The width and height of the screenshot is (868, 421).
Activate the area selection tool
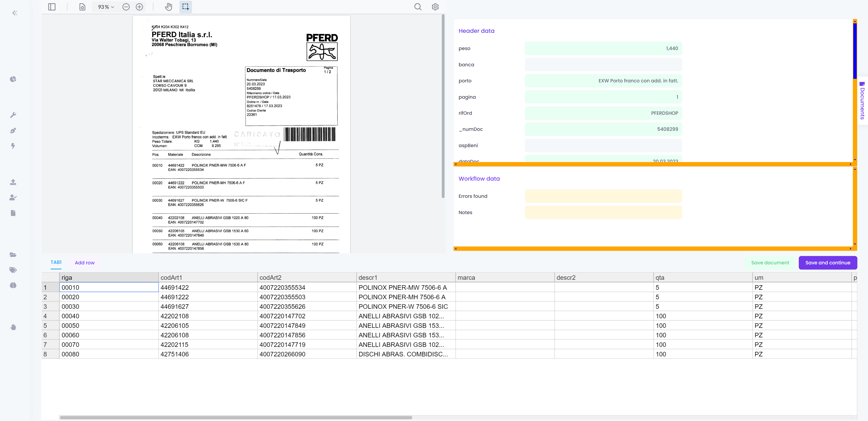tap(185, 7)
